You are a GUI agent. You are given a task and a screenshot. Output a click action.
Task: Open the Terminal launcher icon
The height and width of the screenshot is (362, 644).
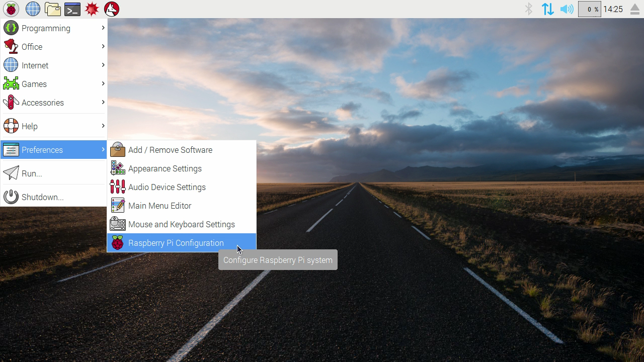point(72,9)
